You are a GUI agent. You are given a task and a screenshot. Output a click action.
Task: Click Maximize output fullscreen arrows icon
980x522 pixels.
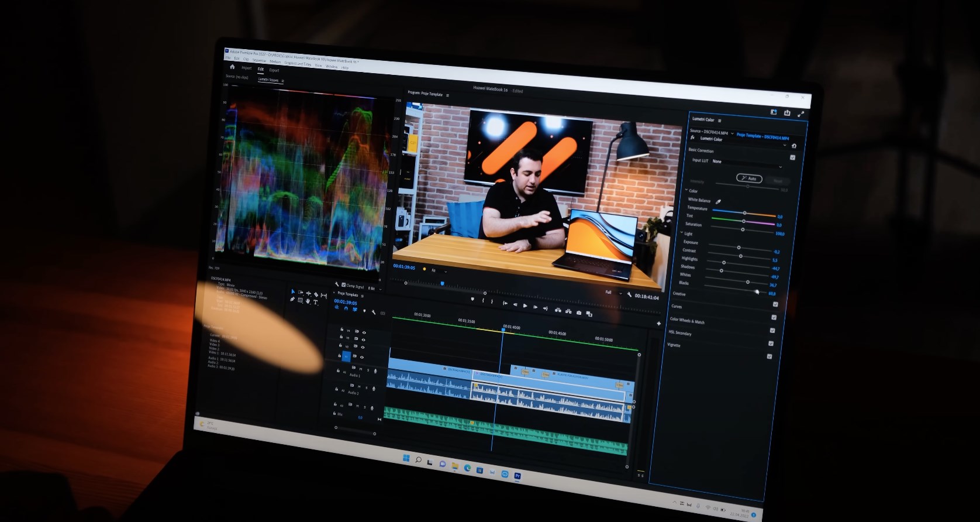click(801, 114)
